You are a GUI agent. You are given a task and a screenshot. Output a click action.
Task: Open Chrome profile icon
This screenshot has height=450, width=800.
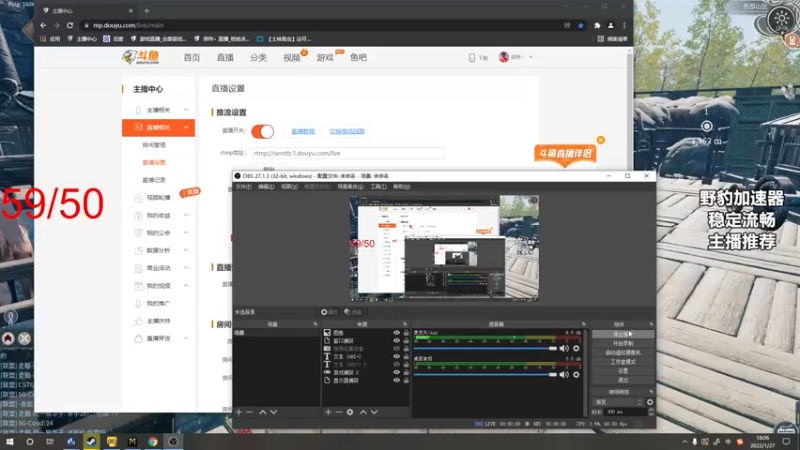(x=611, y=25)
